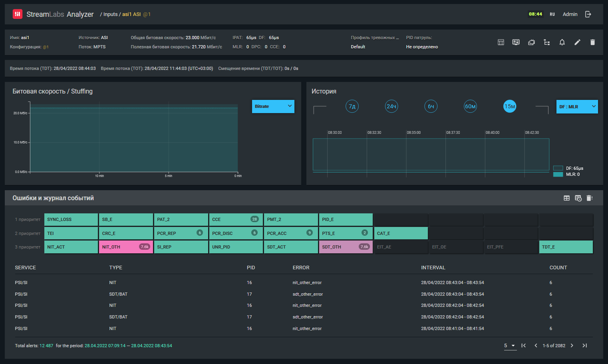
Task: Click the event log table view icon
Action: [566, 198]
